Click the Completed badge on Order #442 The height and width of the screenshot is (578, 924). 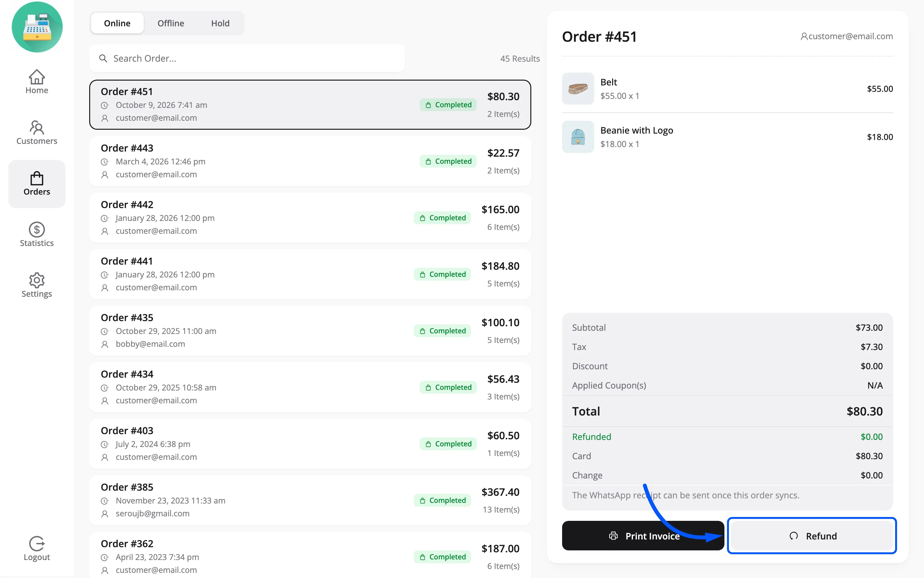point(442,218)
